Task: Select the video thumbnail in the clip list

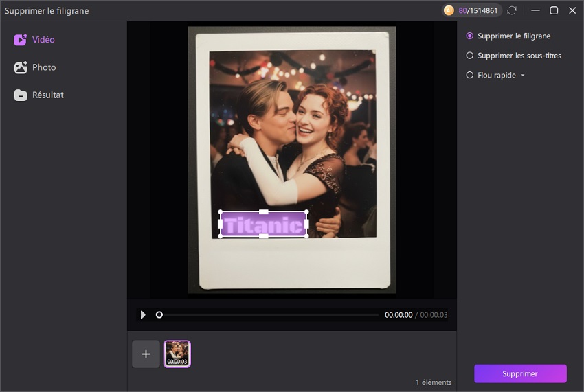Action: click(x=177, y=354)
